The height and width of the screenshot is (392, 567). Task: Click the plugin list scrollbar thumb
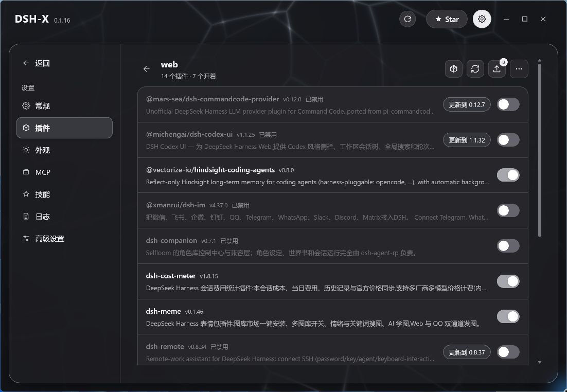pos(540,150)
